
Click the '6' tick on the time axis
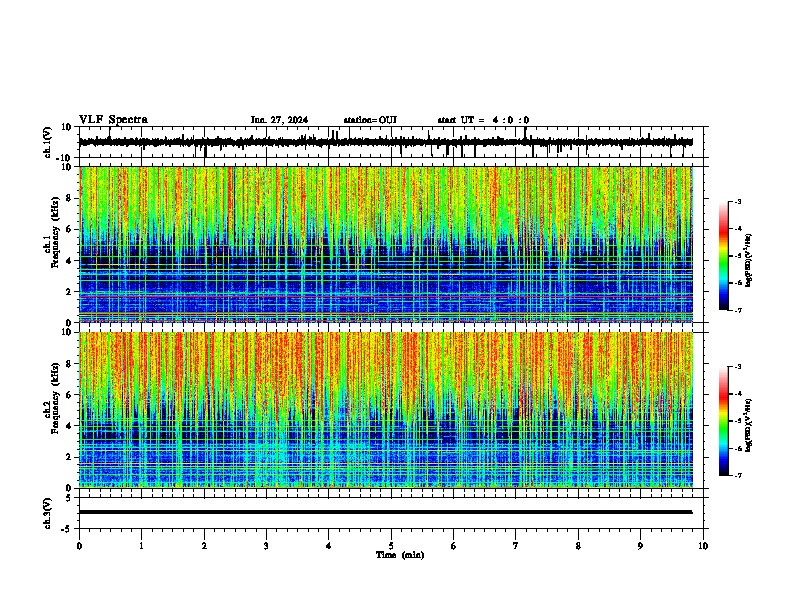tap(454, 546)
